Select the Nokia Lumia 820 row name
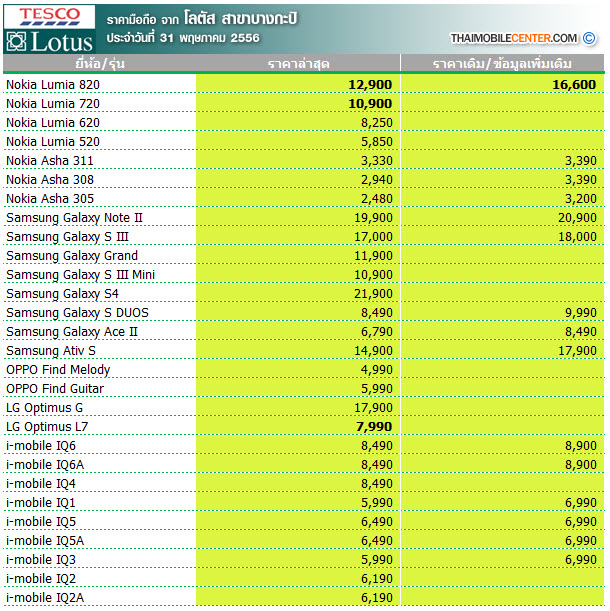Image resolution: width=610 pixels, height=611 pixels. [x=53, y=85]
